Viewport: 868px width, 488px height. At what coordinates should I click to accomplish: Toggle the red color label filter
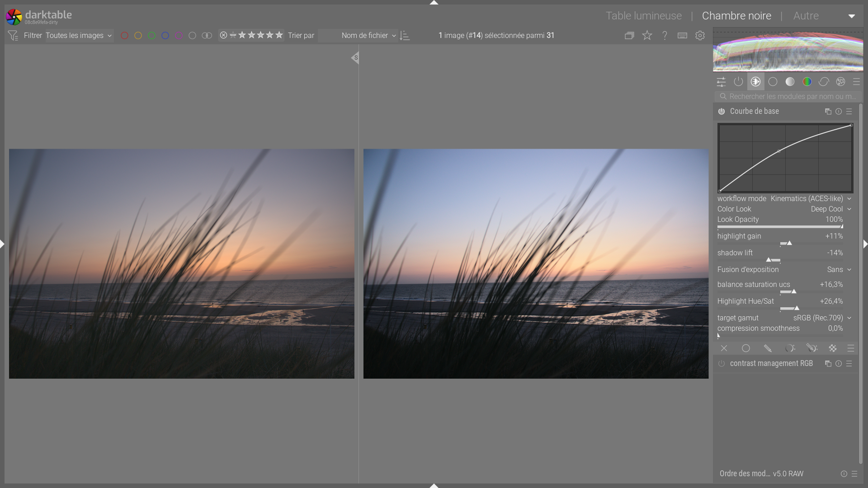pos(125,35)
